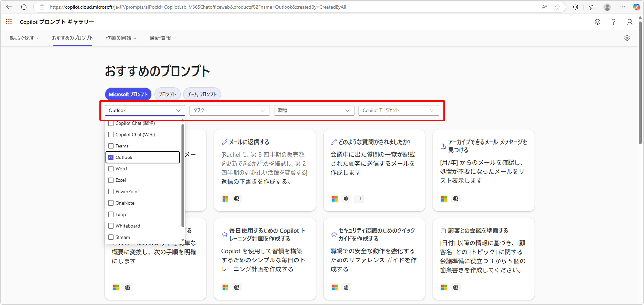The height and width of the screenshot is (305, 644).
Task: Open the help question mark icon
Action: [x=613, y=22]
